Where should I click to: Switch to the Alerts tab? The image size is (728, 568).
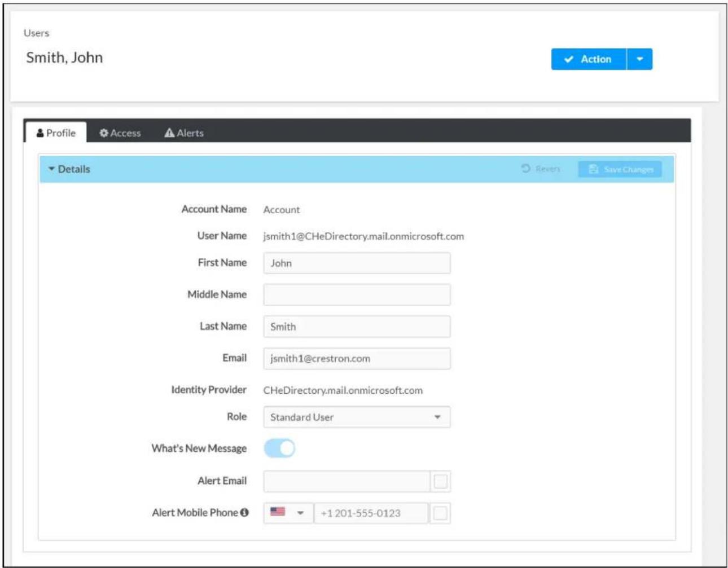[184, 133]
